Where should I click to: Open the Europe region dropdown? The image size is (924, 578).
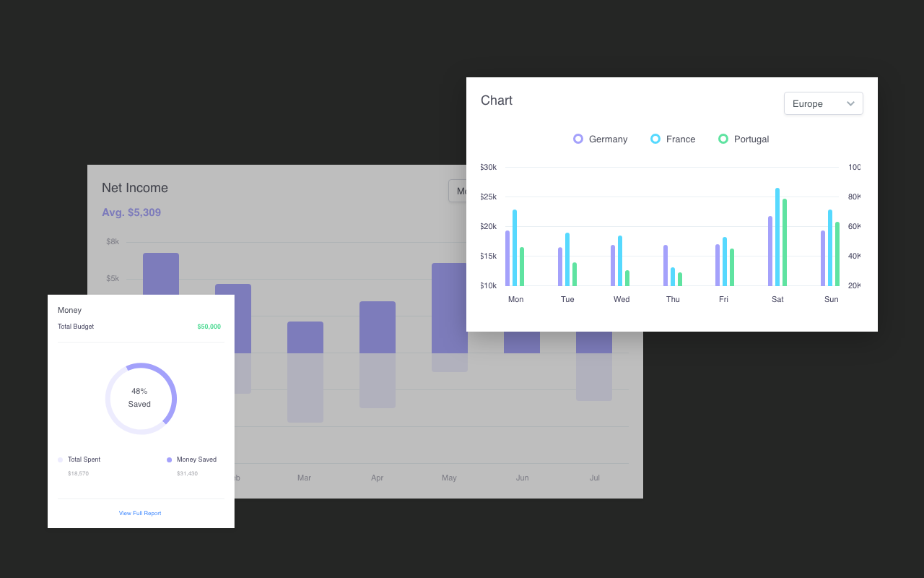[823, 103]
